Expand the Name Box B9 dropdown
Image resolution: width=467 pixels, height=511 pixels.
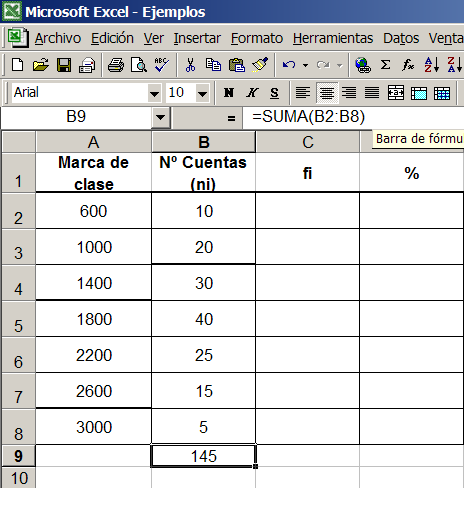(x=160, y=117)
